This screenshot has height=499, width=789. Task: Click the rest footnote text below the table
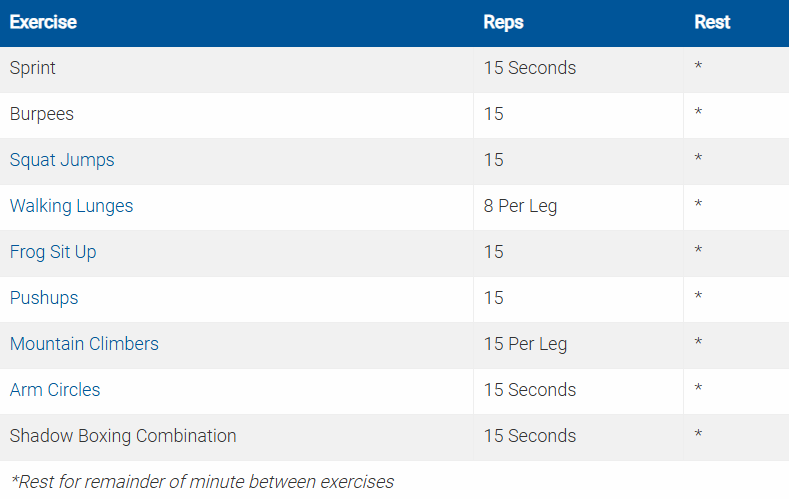point(202,481)
